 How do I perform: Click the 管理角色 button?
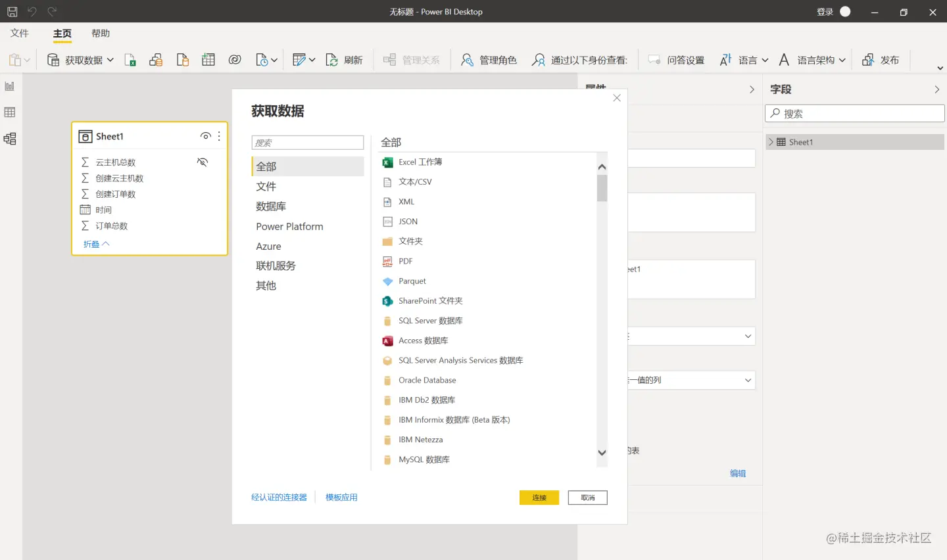[x=489, y=60]
